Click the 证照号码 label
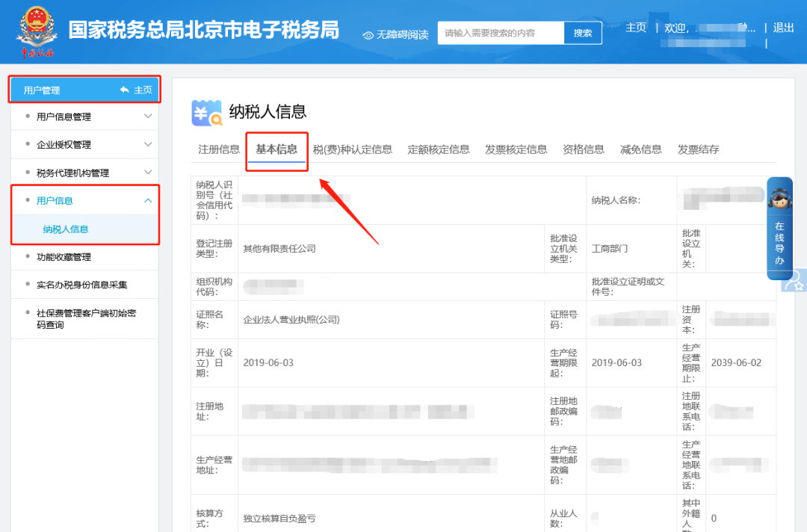Image resolution: width=807 pixels, height=532 pixels. (563, 320)
